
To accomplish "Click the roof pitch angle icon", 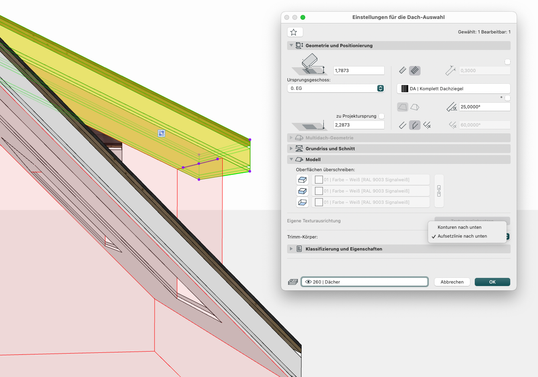I will coord(452,107).
